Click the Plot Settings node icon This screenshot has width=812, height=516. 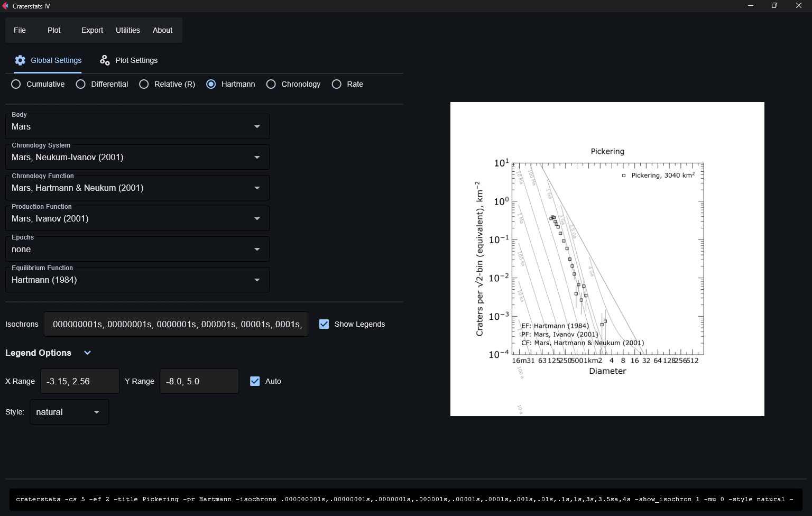click(104, 60)
